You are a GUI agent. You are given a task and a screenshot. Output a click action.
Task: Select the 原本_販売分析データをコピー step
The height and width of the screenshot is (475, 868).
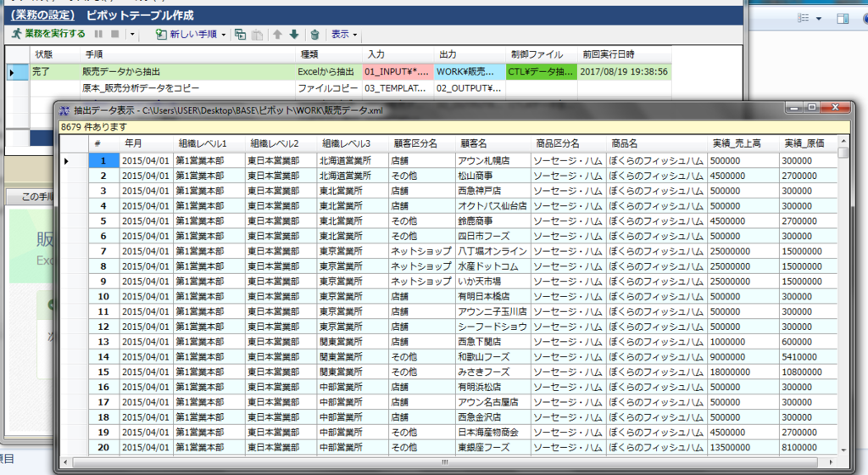(x=141, y=88)
